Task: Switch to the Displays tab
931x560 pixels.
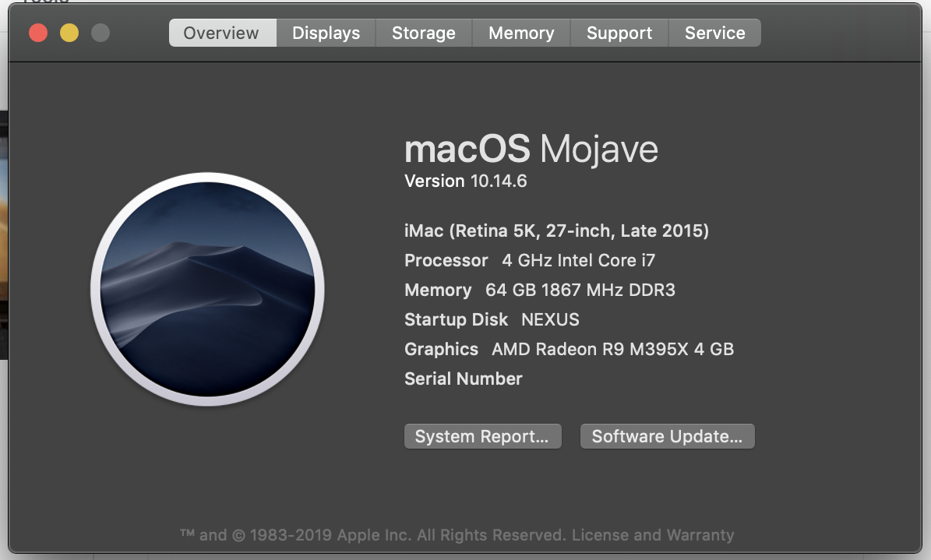Action: [x=326, y=33]
